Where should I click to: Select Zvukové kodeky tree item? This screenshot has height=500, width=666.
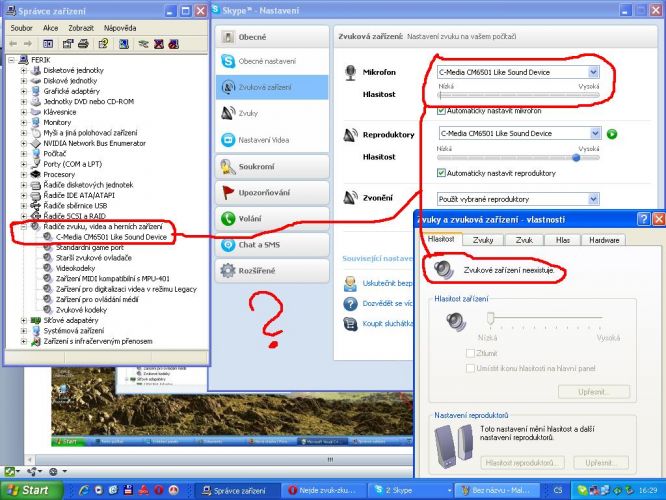coord(81,310)
